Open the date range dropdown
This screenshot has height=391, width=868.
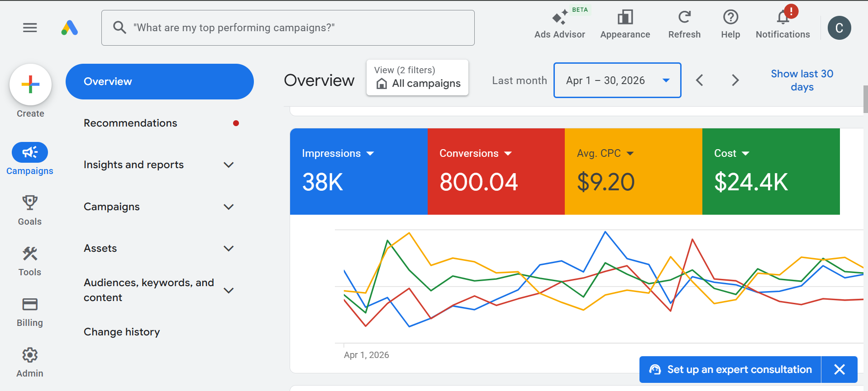point(617,80)
